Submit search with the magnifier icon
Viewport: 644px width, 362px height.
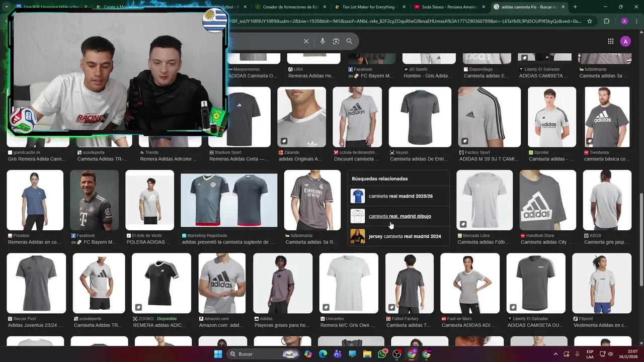349,41
